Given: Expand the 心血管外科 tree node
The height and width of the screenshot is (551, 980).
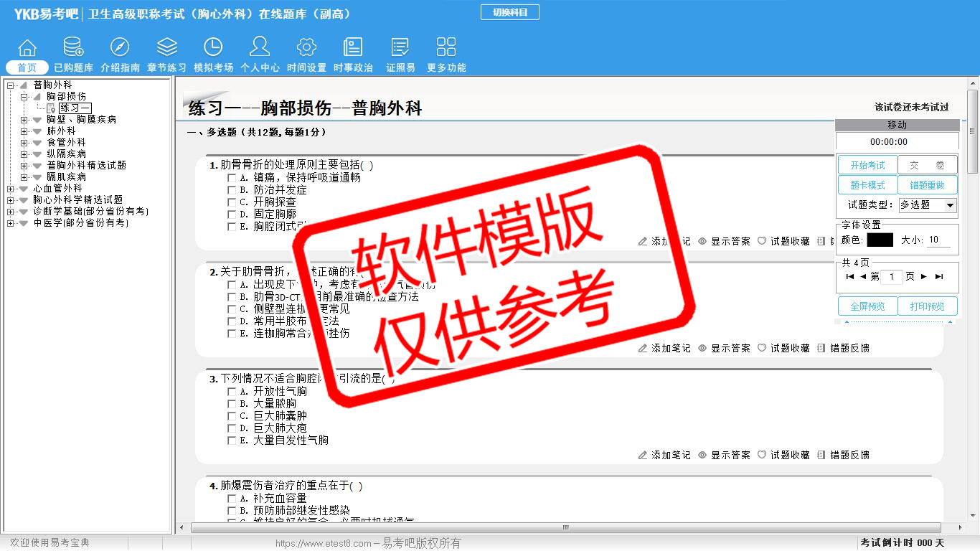Looking at the screenshot, I should (x=11, y=189).
